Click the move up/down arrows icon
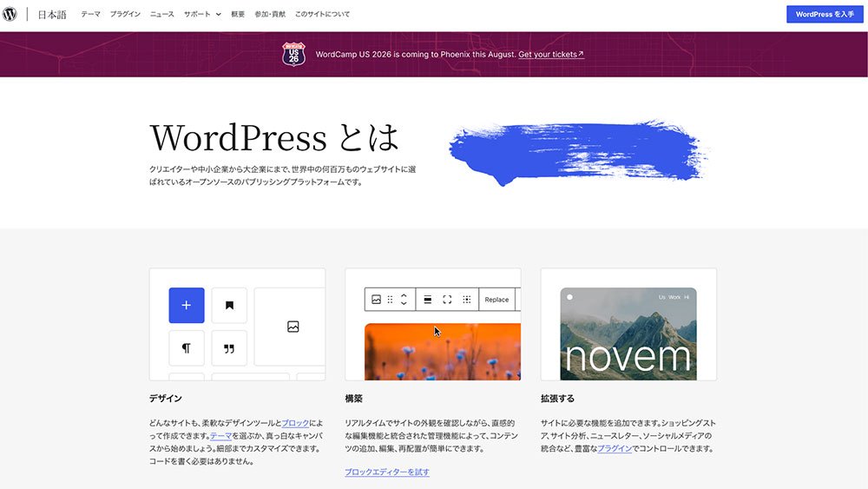This screenshot has width=868, height=489. coord(404,300)
